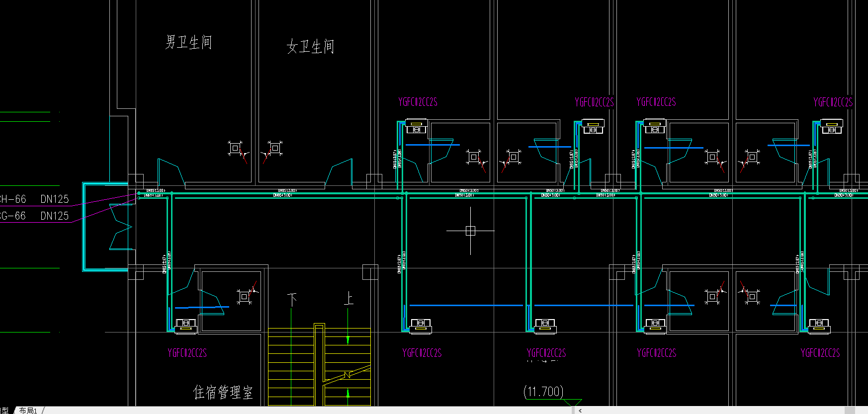Select the 住宿管理室 room label
The image size is (868, 414).
(x=223, y=392)
